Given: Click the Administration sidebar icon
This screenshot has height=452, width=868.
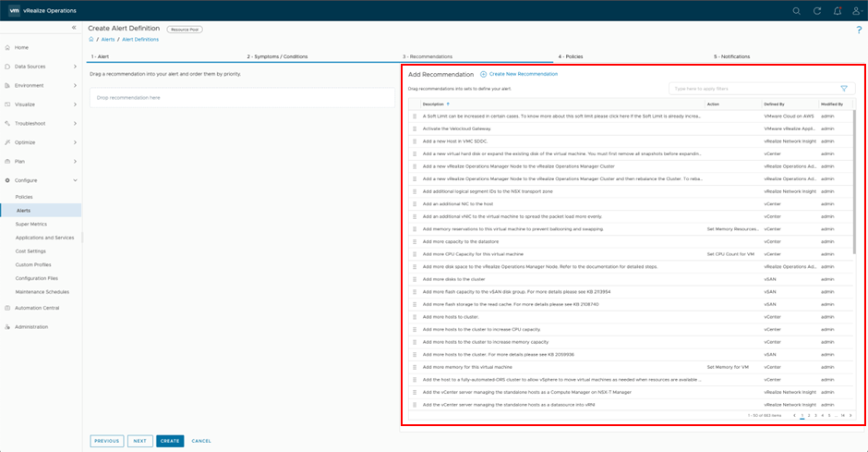Looking at the screenshot, I should tap(7, 327).
